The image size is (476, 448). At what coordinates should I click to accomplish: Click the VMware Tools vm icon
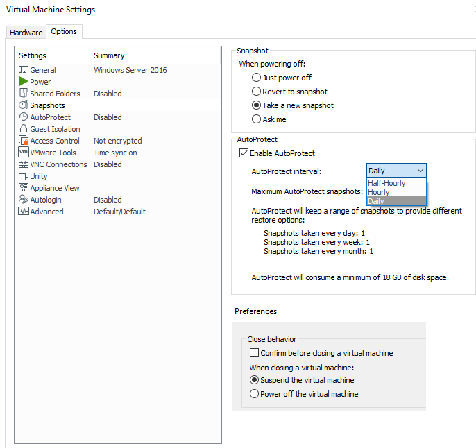click(24, 152)
